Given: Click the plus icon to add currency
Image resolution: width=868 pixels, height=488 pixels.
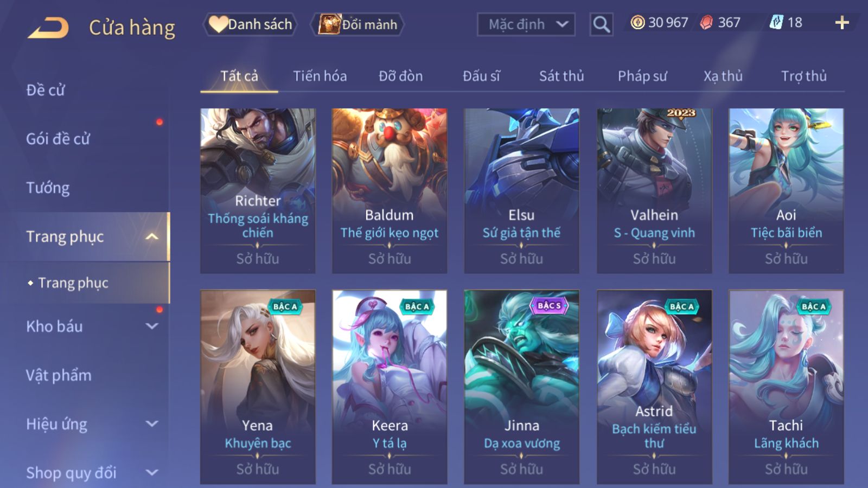Looking at the screenshot, I should 842,22.
